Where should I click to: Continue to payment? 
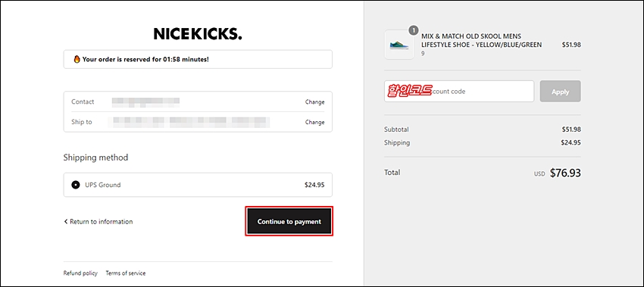pyautogui.click(x=289, y=221)
